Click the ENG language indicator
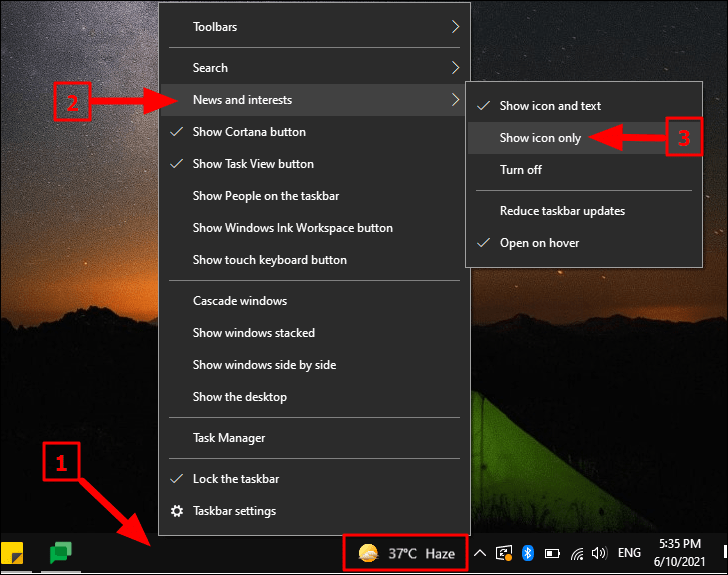Image resolution: width=728 pixels, height=575 pixels. pyautogui.click(x=629, y=553)
